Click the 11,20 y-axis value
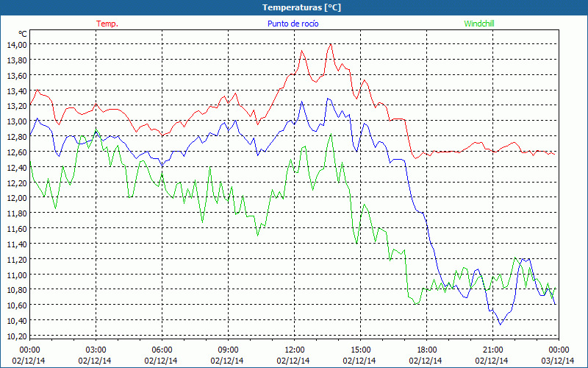588x368 pixels. tap(17, 260)
